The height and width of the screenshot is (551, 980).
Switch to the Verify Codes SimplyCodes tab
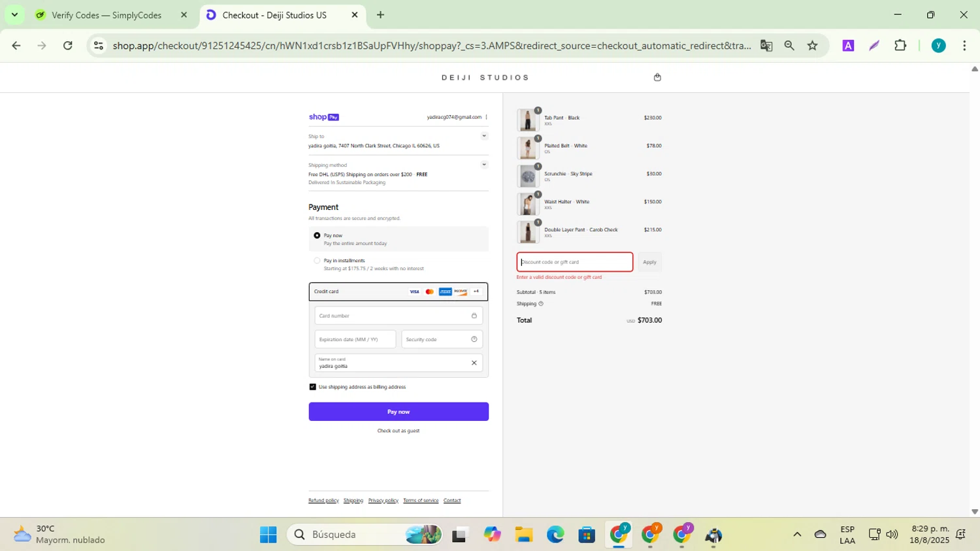(106, 15)
